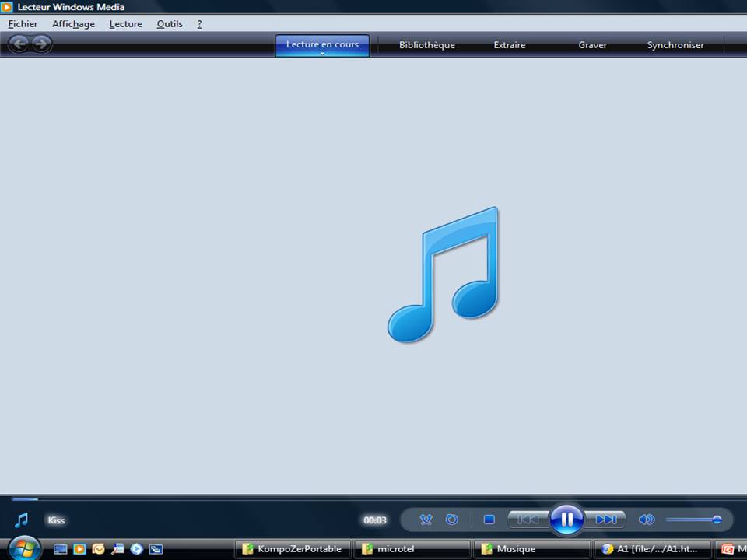This screenshot has height=560, width=747.
Task: Open the Outils menu
Action: [x=170, y=24]
